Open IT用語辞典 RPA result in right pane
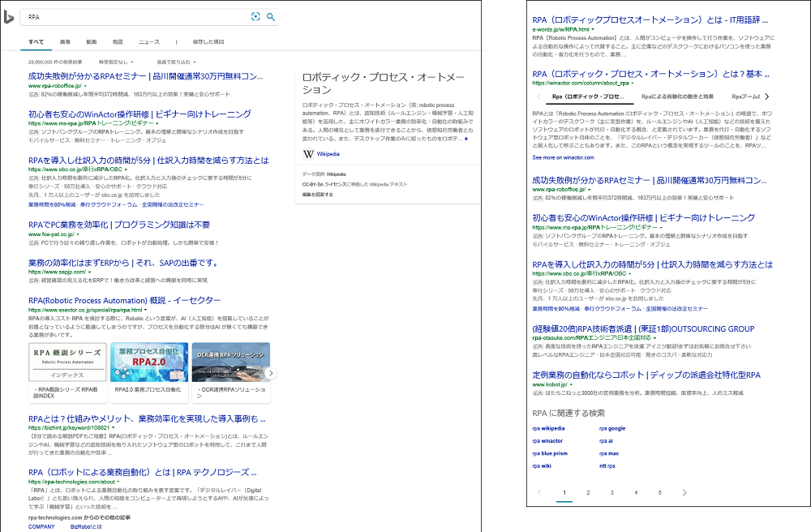 (x=650, y=20)
